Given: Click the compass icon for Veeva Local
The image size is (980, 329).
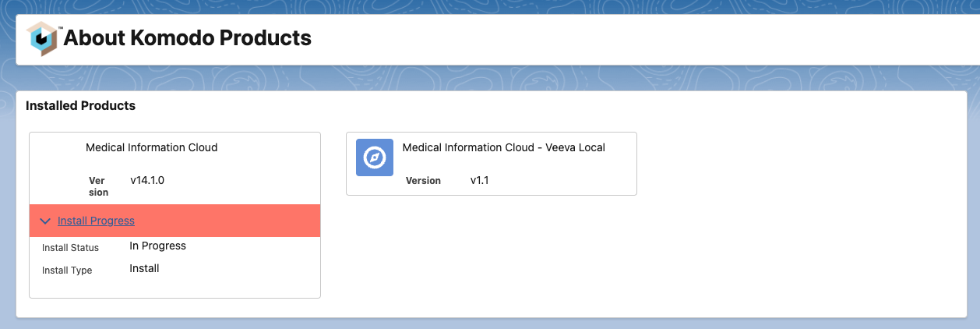Looking at the screenshot, I should (x=375, y=157).
